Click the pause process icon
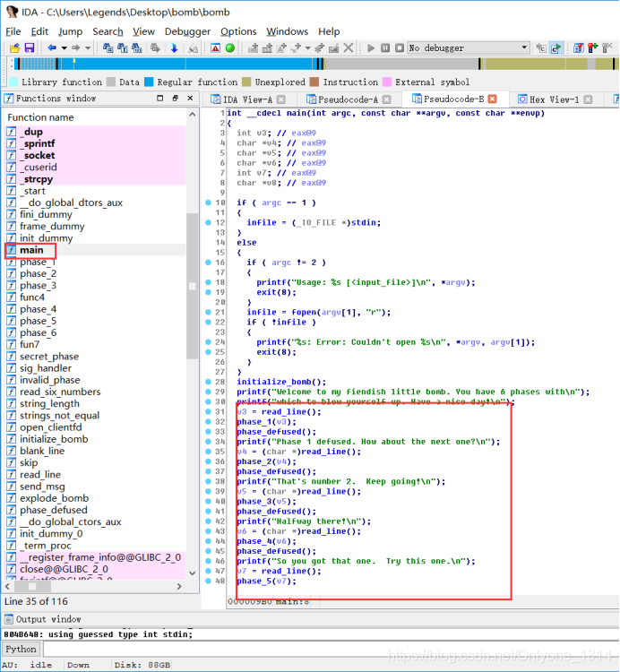 pos(385,48)
